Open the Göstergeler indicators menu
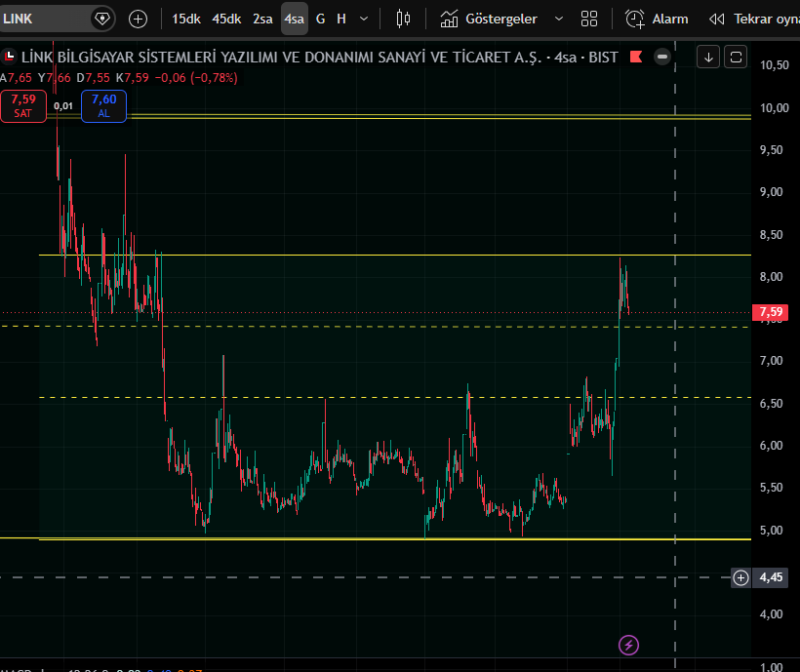Screen dimensions: 800x672 (490, 19)
